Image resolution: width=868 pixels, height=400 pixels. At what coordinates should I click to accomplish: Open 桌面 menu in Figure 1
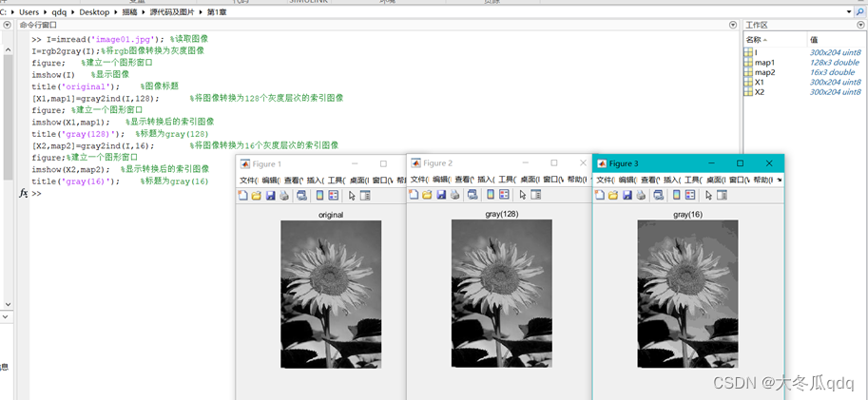tap(359, 181)
